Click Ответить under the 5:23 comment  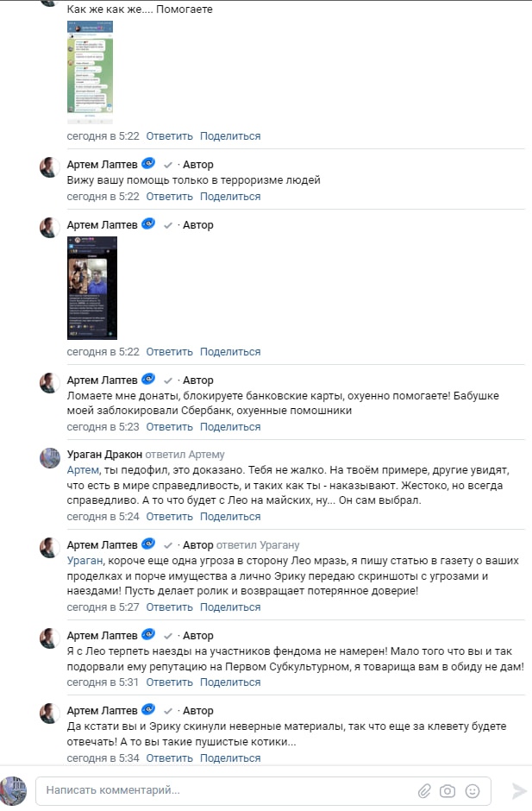[x=169, y=427]
